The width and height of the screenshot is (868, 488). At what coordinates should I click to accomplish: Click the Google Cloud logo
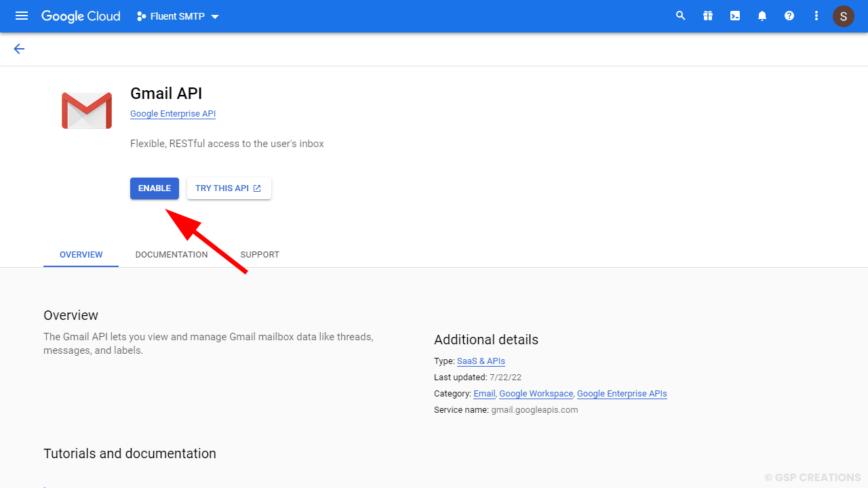(x=81, y=16)
